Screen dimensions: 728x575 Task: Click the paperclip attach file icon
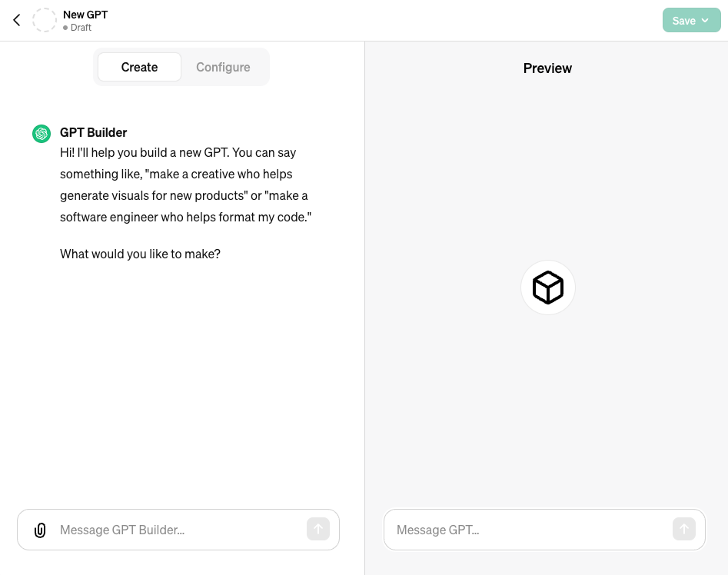40,530
